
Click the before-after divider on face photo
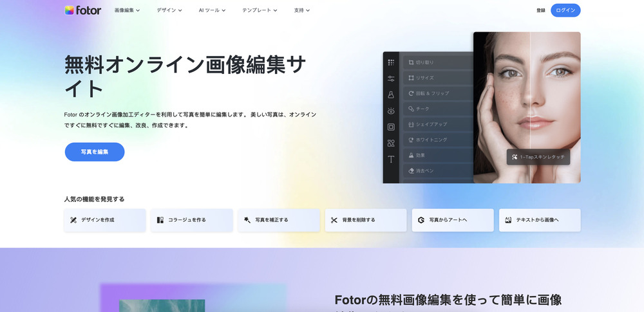530,107
